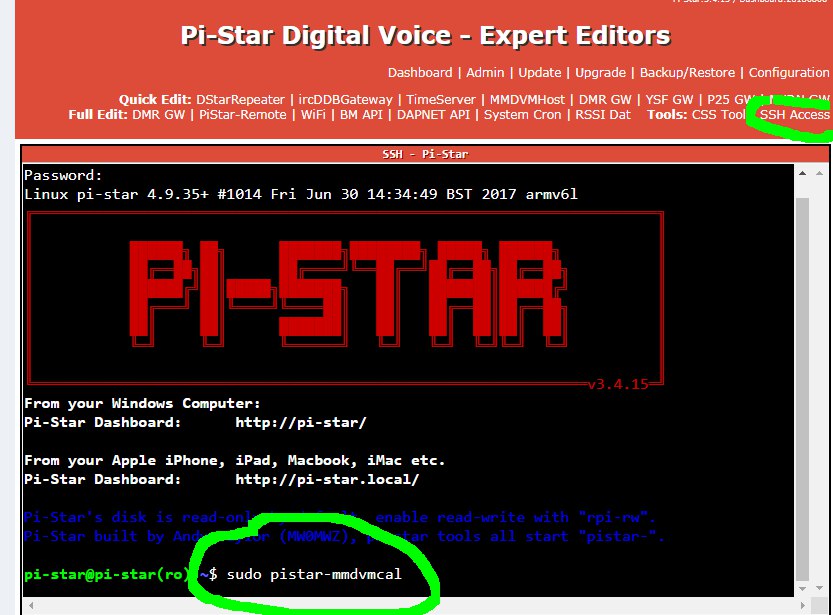The image size is (833, 615).
Task: Open DMR GW in the Full Edit row
Action: [x=158, y=115]
